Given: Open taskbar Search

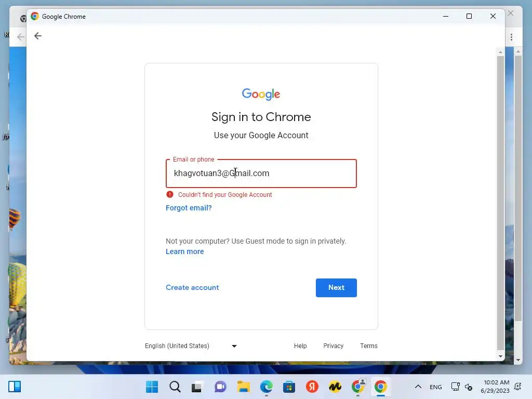Looking at the screenshot, I should [175, 387].
